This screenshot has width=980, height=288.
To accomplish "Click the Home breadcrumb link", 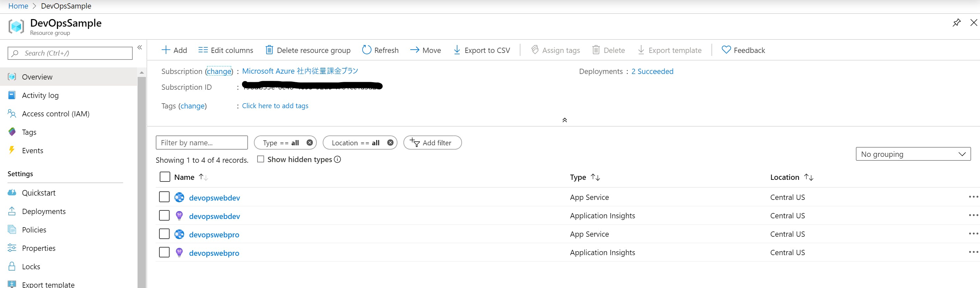I will pos(18,6).
